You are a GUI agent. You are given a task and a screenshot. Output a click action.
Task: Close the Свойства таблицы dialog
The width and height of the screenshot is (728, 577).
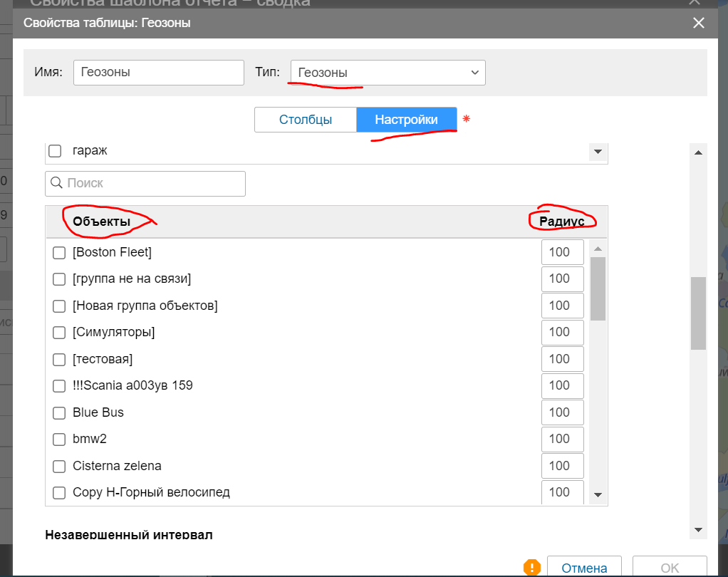click(x=699, y=23)
